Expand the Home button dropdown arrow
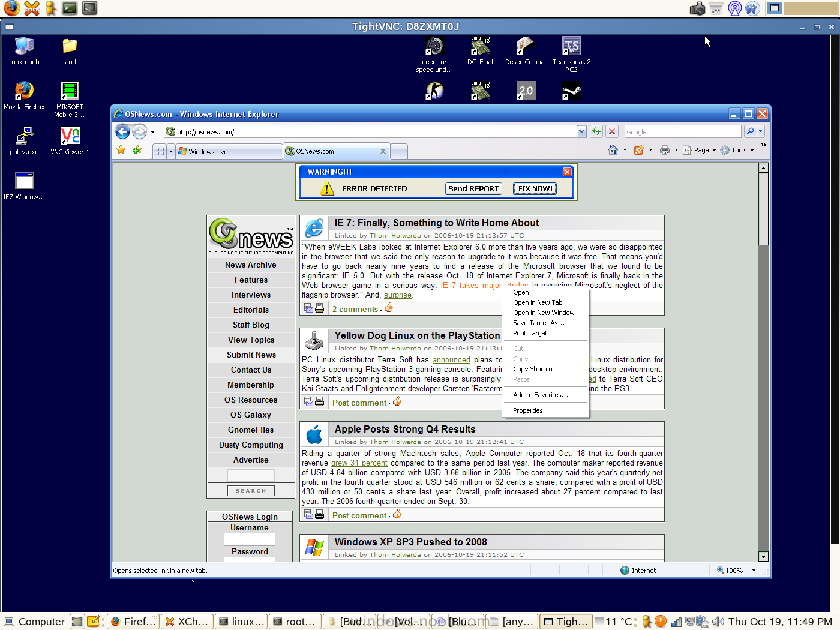 [x=625, y=150]
